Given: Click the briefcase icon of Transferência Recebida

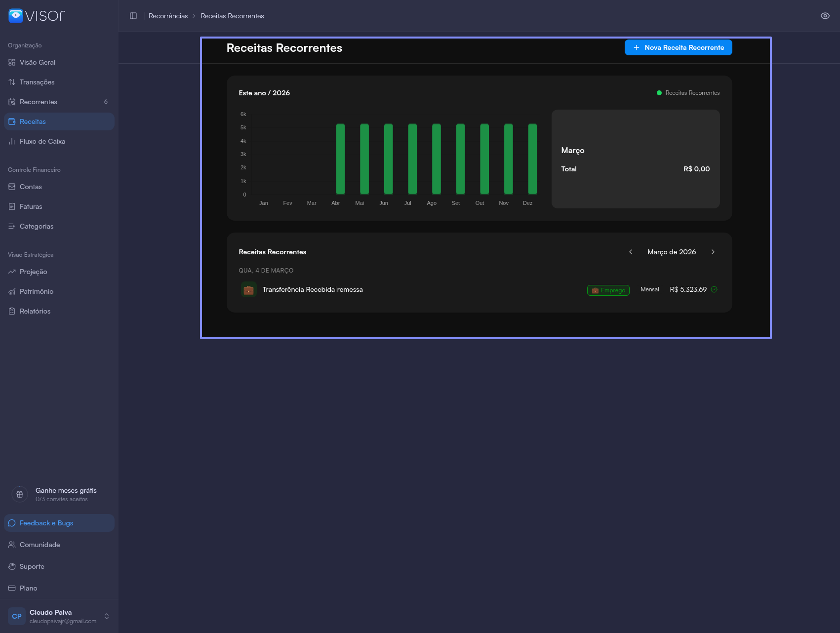Looking at the screenshot, I should tap(248, 290).
